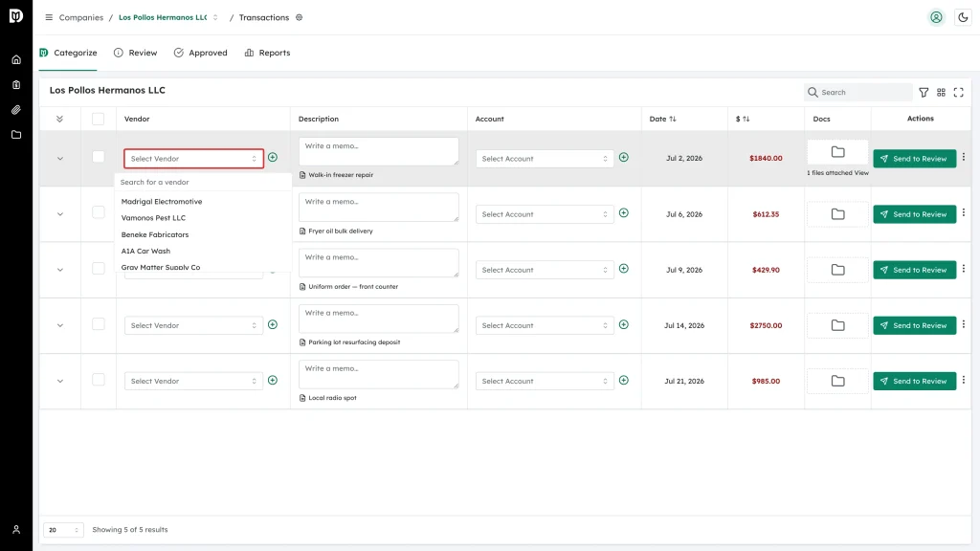Add account plus icon for $985.00 row
Image resolution: width=980 pixels, height=551 pixels.
coord(624,381)
